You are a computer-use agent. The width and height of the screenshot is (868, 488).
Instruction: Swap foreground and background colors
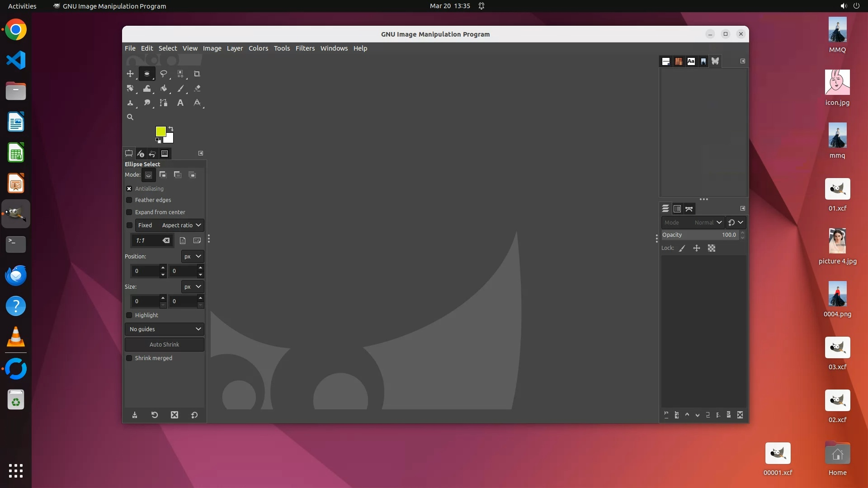(x=171, y=129)
